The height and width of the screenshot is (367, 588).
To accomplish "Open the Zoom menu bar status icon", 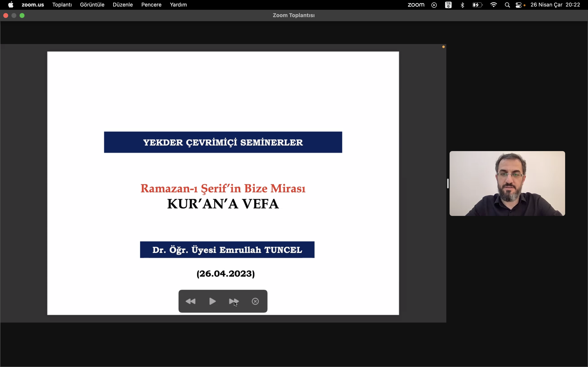I will pos(416,5).
